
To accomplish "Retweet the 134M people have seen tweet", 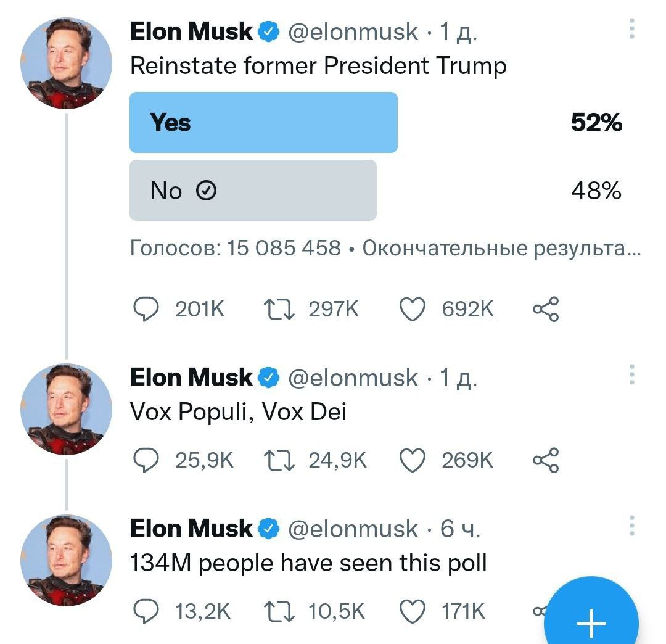I will [279, 611].
